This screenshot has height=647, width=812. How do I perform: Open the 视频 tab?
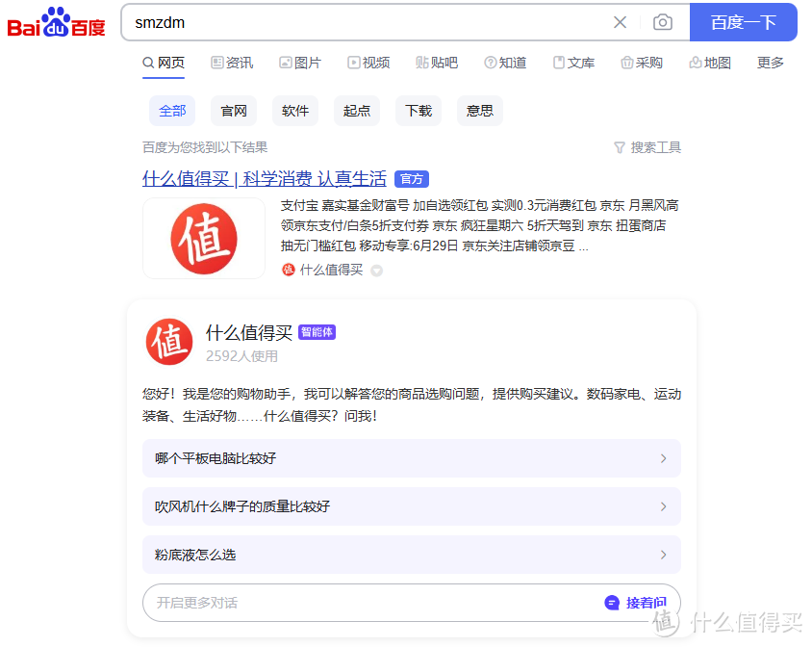[x=368, y=63]
